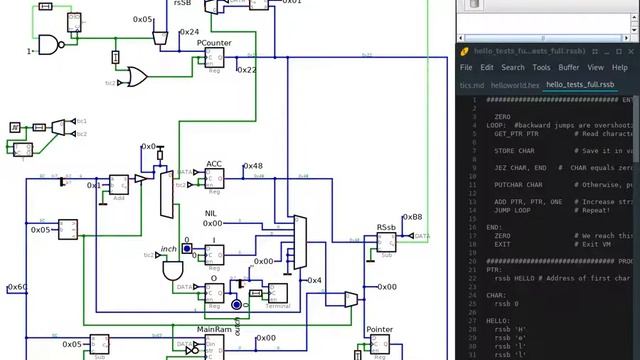Click the upper panel scroll down arrow
Image resolution: width=640 pixels, height=360 pixels.
(x=635, y=30)
